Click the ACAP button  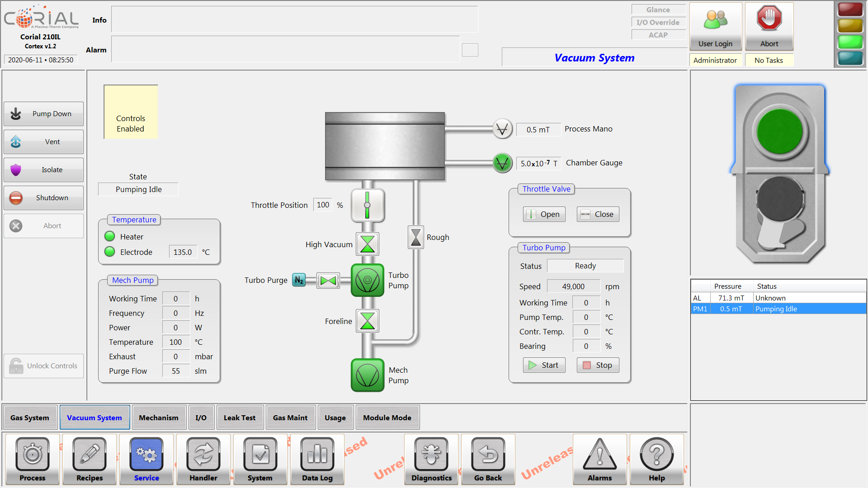(x=658, y=35)
